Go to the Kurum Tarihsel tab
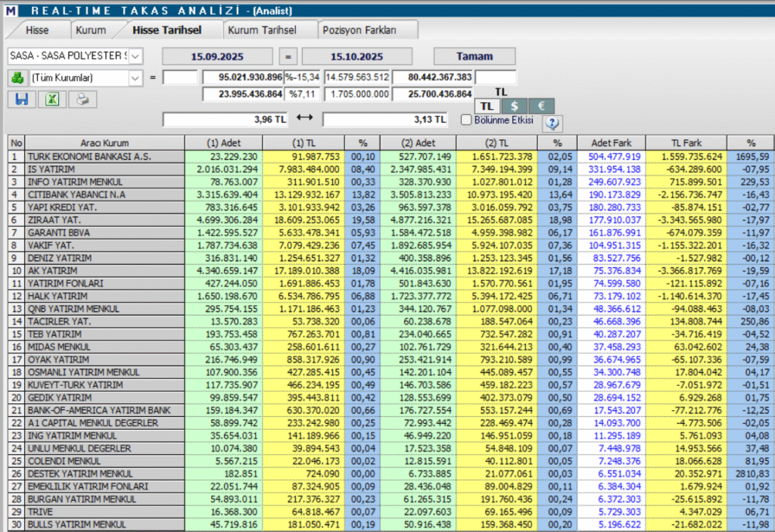 tap(262, 30)
